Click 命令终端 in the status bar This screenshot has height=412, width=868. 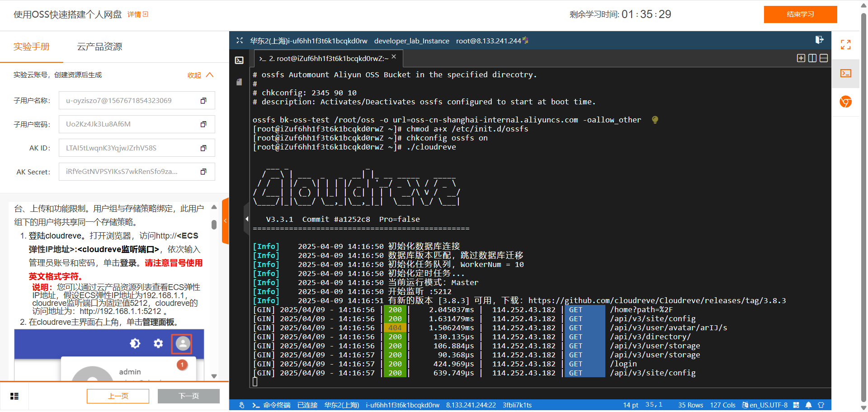tap(272, 405)
